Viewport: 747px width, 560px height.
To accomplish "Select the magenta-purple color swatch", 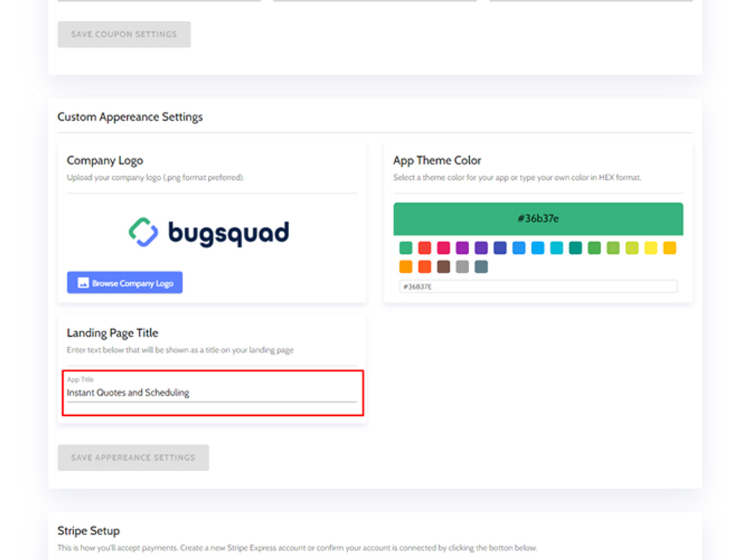I will [462, 248].
